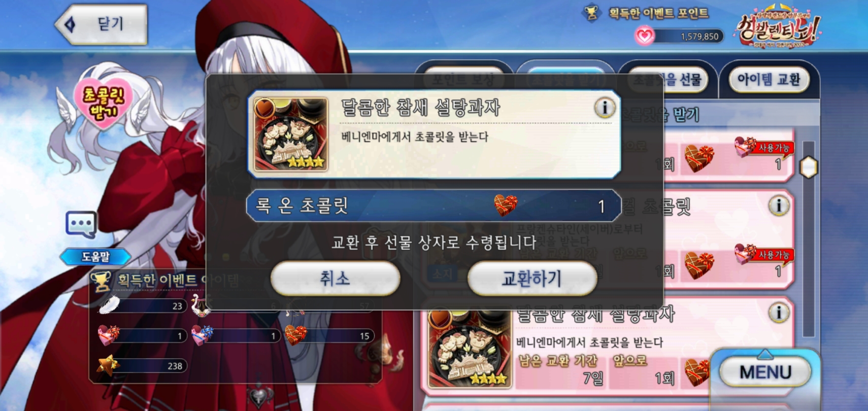868x411 pixels.
Task: Click the hexagonal scrollbar handle
Action: (x=808, y=167)
